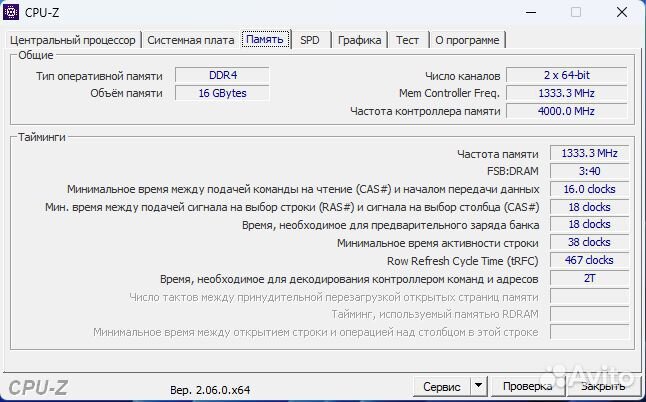Select the tRFC 467 clocks value
Screen dimensions: 646x402
(x=590, y=260)
